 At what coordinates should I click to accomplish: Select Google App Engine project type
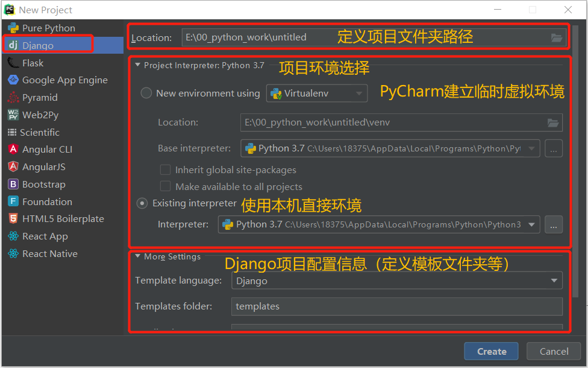pyautogui.click(x=63, y=80)
